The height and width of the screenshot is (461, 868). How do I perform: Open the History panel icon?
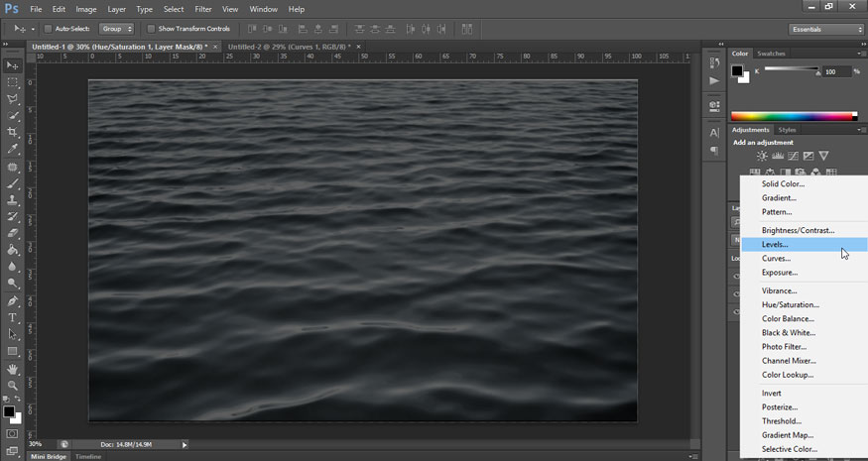tap(714, 62)
